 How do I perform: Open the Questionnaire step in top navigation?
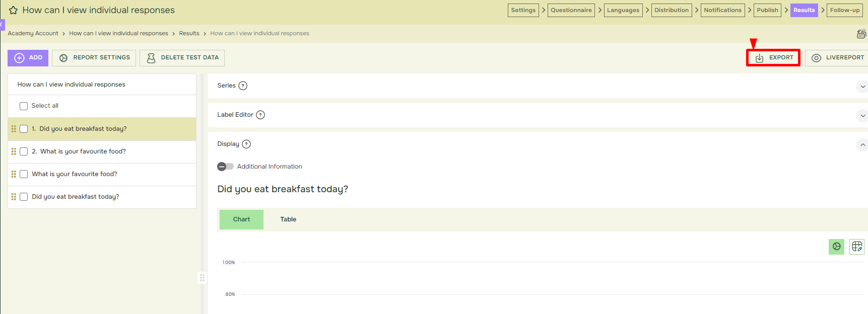pos(571,10)
